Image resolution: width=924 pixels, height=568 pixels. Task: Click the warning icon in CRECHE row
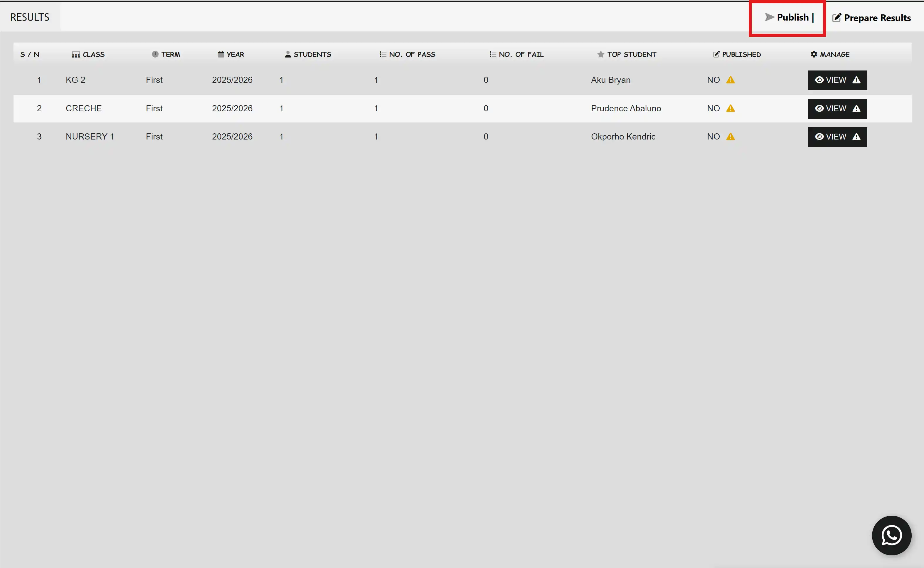click(730, 109)
